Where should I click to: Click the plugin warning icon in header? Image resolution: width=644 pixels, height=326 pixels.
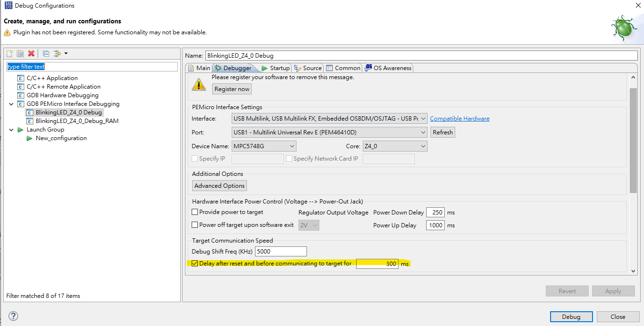tap(7, 32)
